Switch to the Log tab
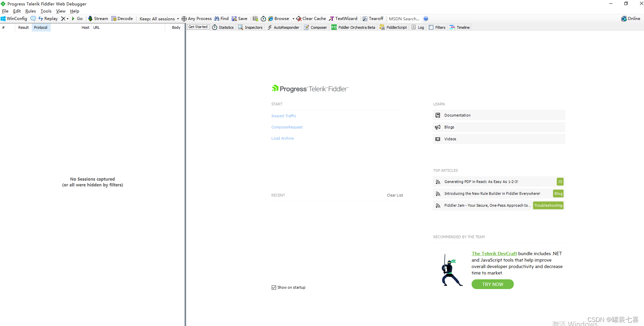The image size is (644, 326). click(x=418, y=27)
